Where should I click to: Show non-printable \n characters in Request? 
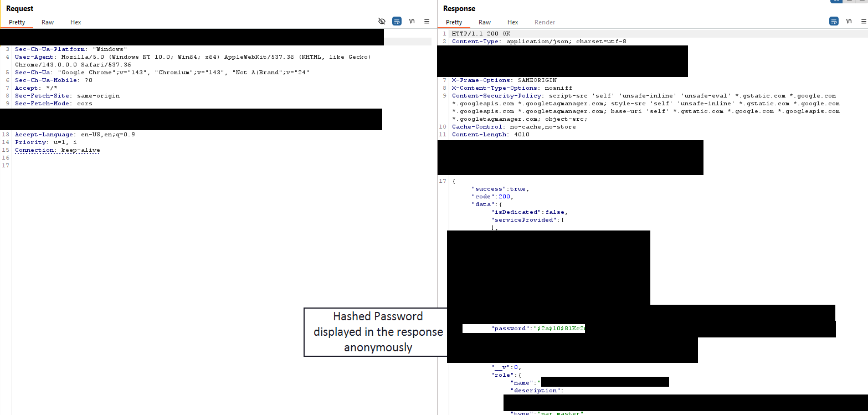click(x=412, y=21)
